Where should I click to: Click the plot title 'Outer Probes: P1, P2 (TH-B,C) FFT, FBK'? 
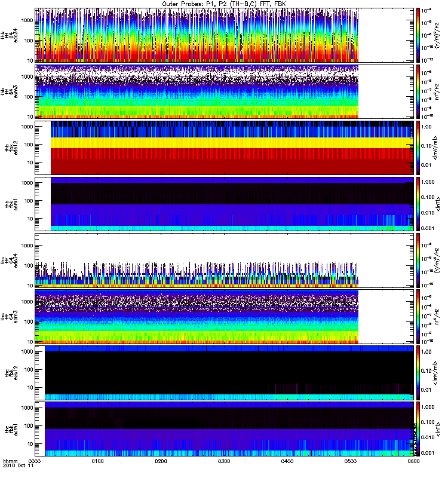point(223,4)
